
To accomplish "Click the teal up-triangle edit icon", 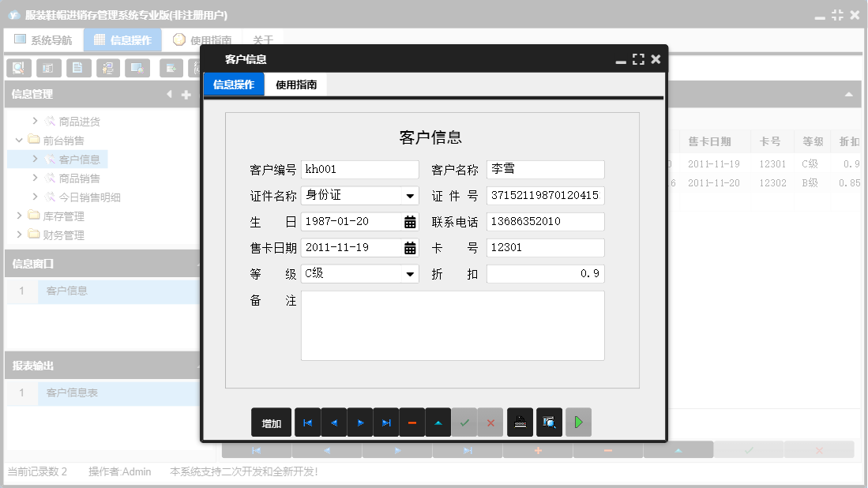I will click(x=438, y=422).
